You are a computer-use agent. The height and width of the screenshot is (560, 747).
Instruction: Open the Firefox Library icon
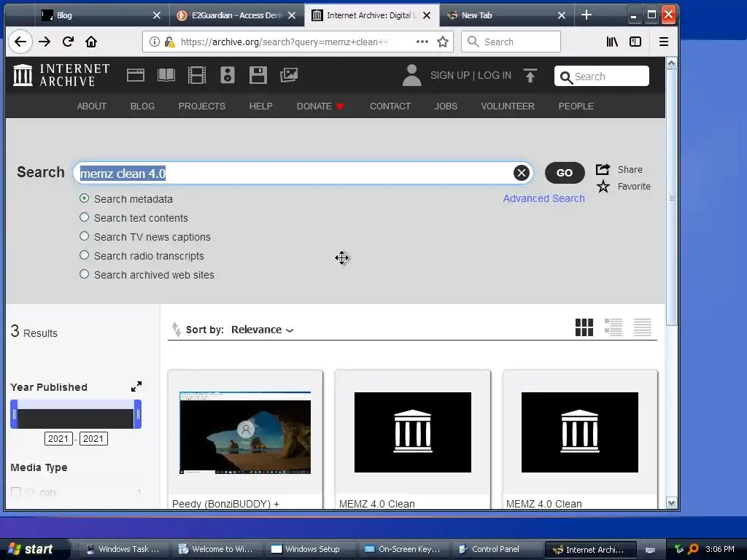tap(612, 42)
